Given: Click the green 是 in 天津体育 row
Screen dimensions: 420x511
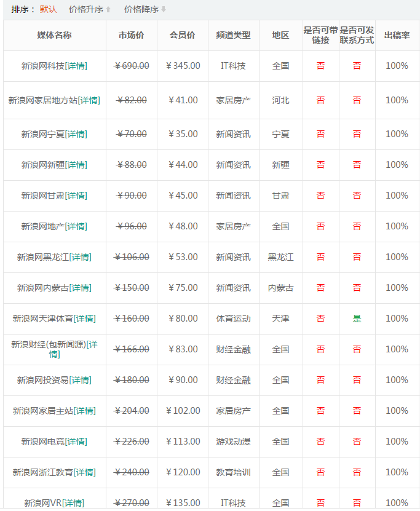Looking at the screenshot, I should (x=357, y=319).
